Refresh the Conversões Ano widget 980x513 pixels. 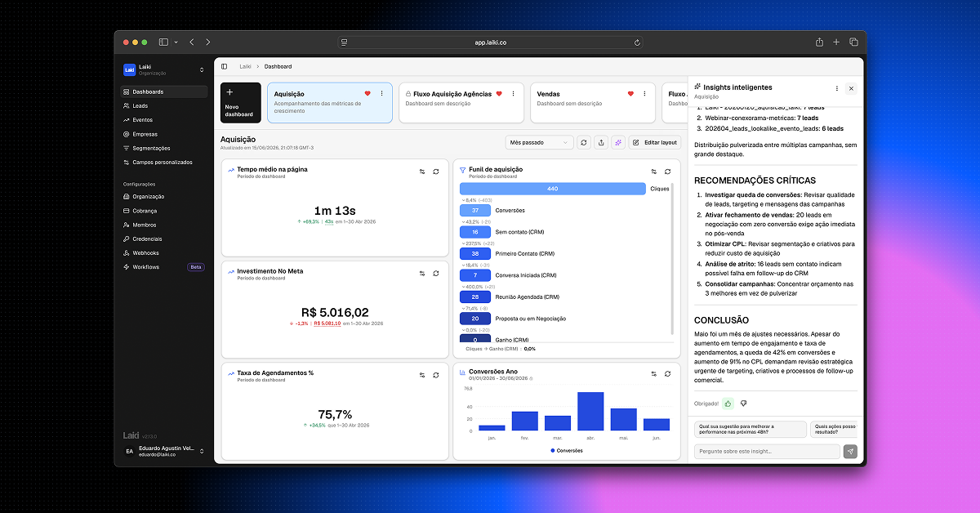point(667,374)
